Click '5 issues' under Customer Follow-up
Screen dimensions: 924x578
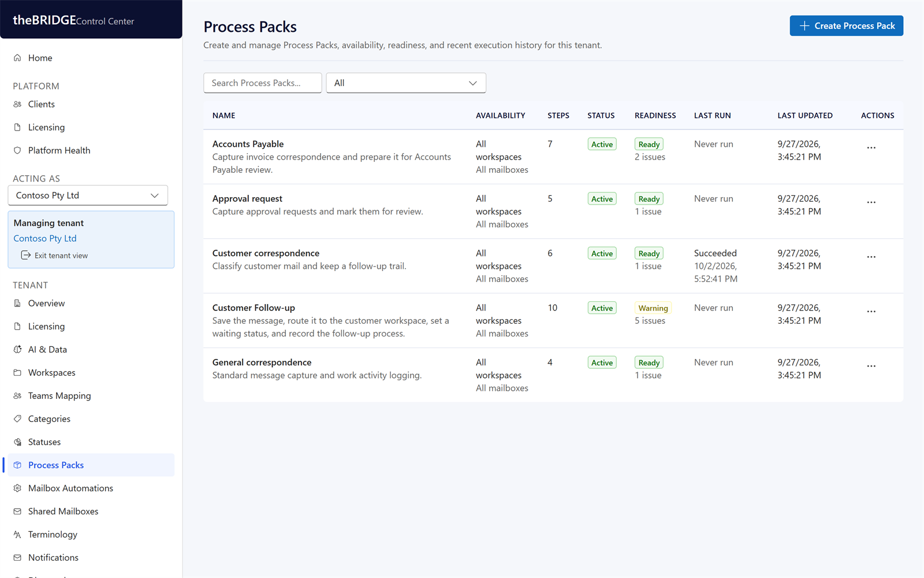point(650,321)
